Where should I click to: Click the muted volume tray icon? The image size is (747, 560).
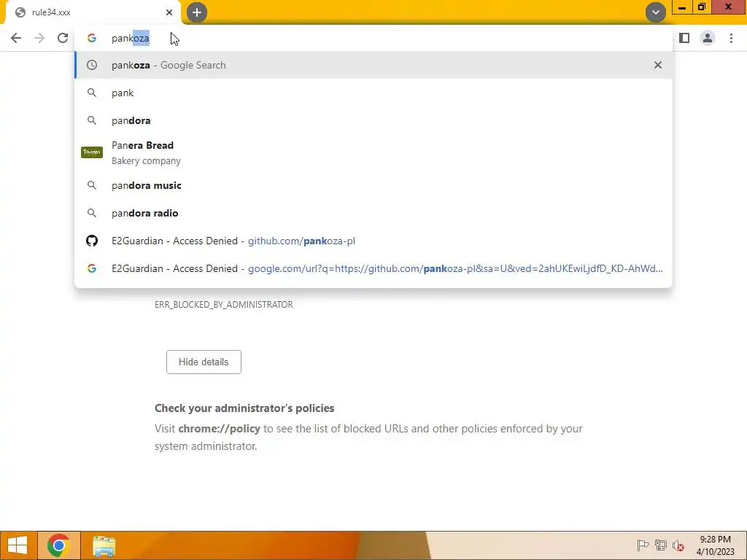pyautogui.click(x=678, y=545)
